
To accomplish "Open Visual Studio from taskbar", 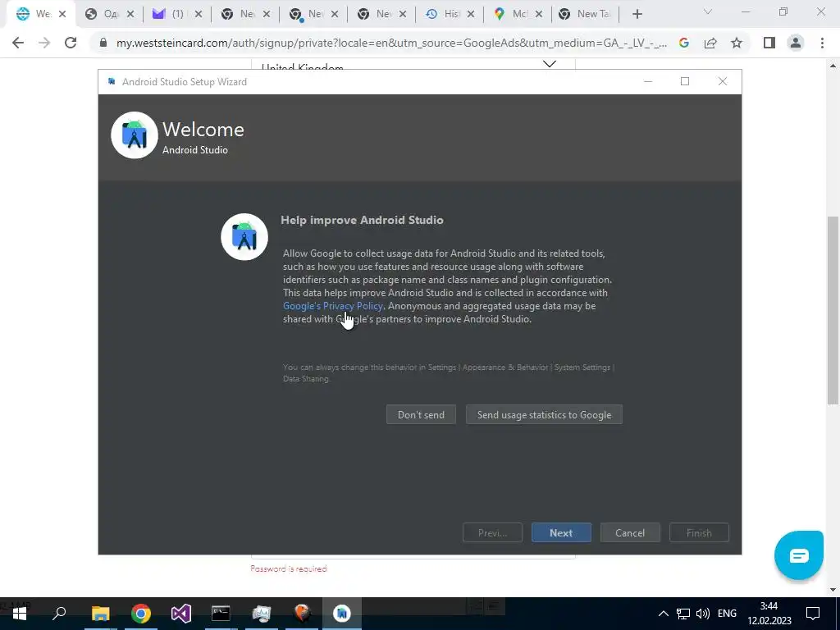I will coord(181,614).
